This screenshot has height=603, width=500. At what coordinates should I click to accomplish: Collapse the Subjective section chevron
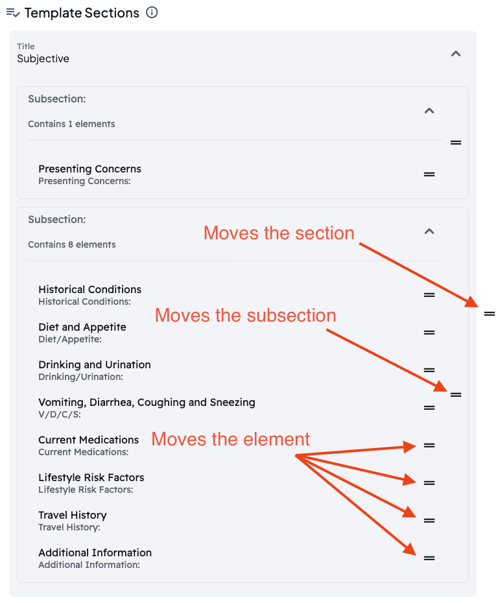coord(456,54)
